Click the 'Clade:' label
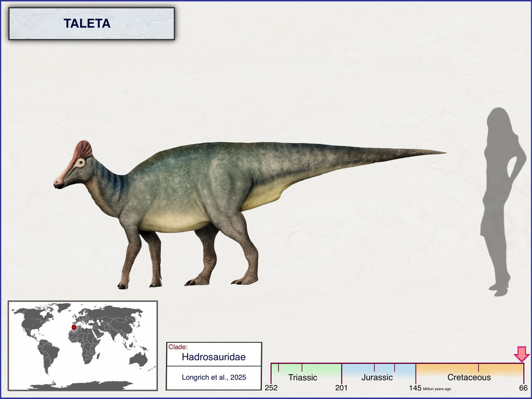 coord(178,347)
